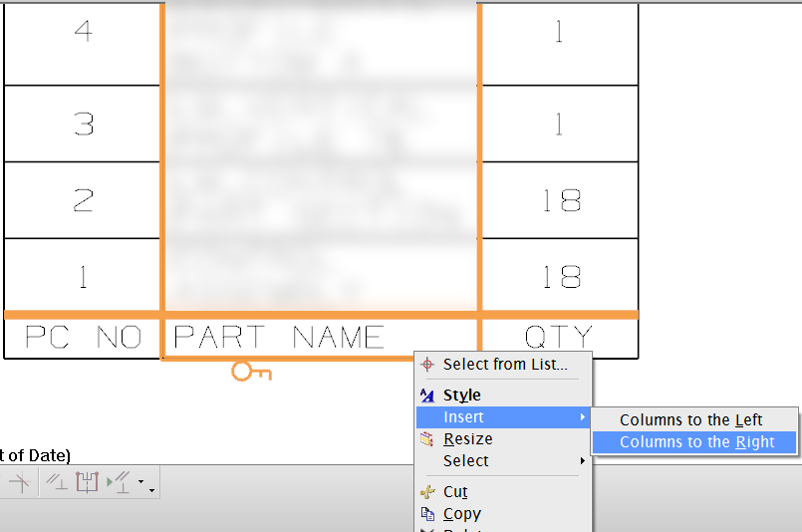Select the PART NAME header cell
802x532 pixels.
pos(279,338)
